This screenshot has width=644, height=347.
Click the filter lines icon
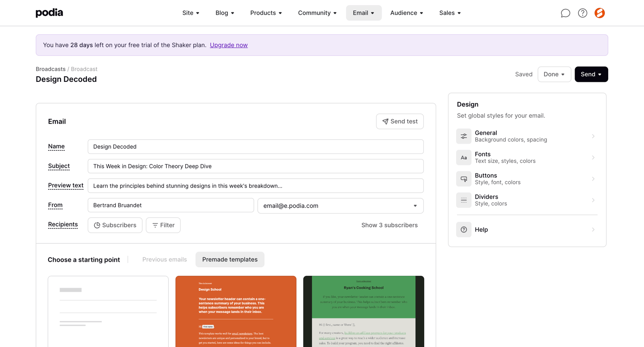155,225
